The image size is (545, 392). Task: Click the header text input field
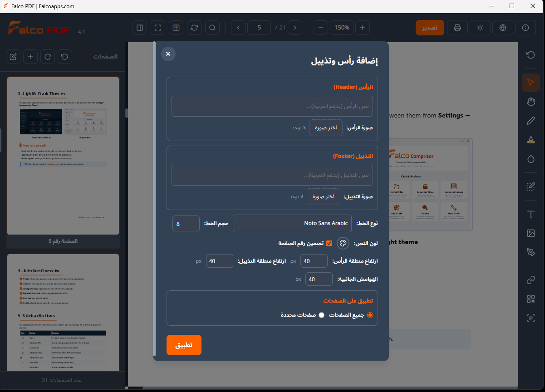[x=272, y=106]
